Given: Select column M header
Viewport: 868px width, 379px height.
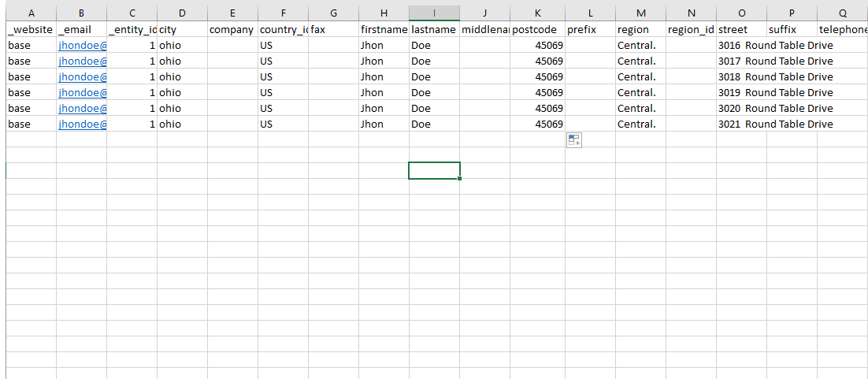Looking at the screenshot, I should point(640,13).
